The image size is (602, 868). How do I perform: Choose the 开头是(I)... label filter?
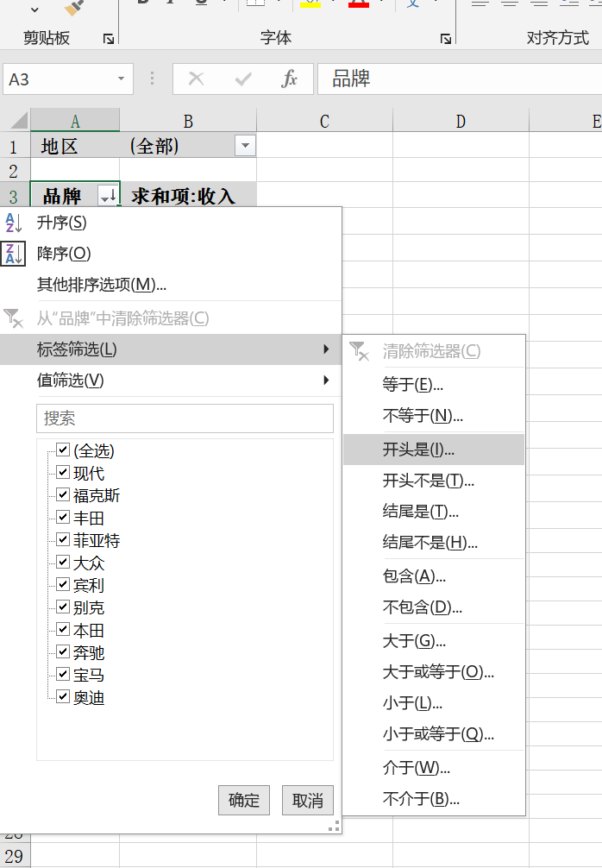433,450
